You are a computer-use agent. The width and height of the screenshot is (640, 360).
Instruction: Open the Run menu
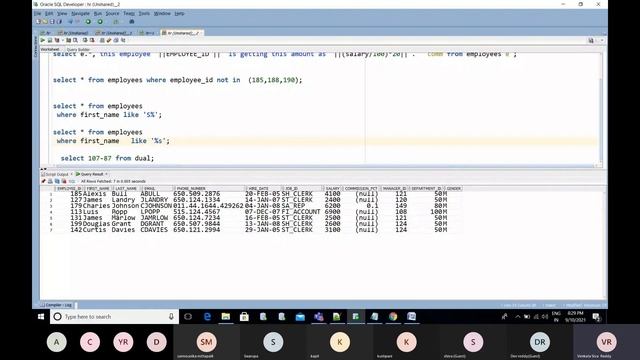tap(98, 13)
